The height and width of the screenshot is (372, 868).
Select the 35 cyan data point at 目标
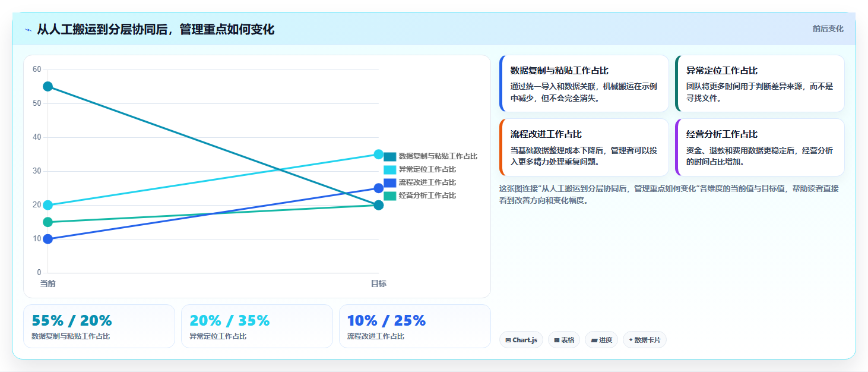point(379,154)
